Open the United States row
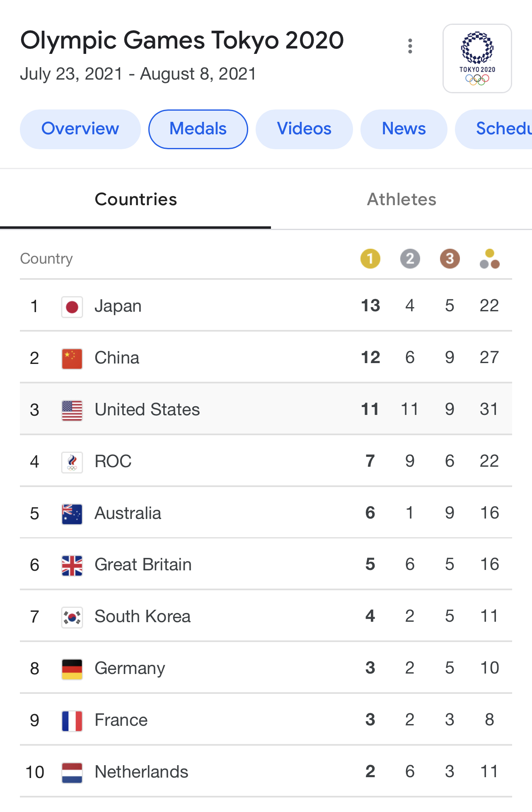532x812 pixels. 266,409
